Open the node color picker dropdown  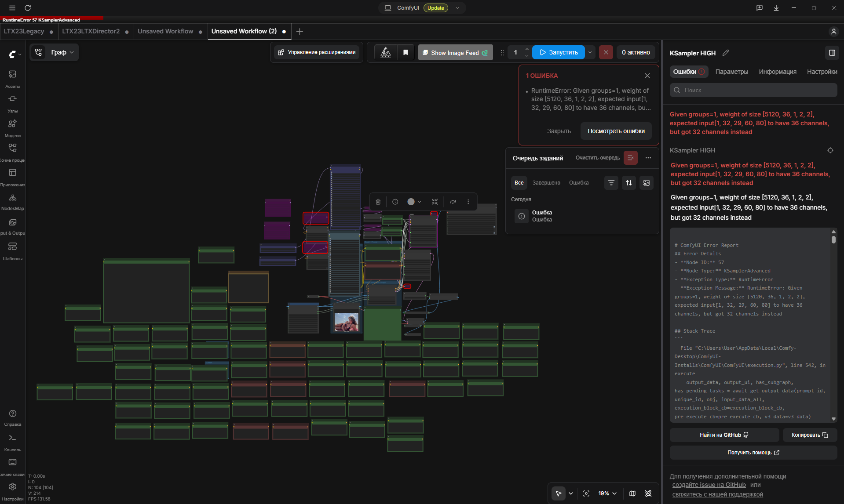(x=414, y=202)
